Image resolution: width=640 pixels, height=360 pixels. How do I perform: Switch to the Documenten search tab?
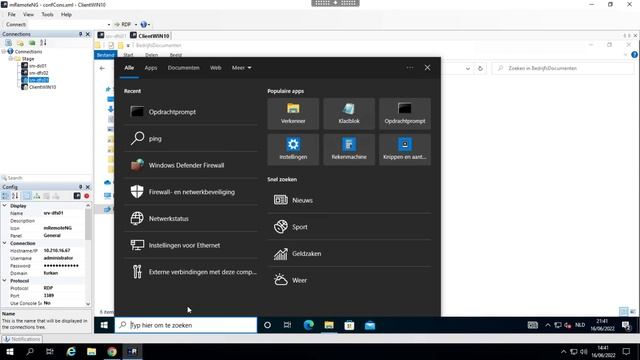pyautogui.click(x=183, y=68)
